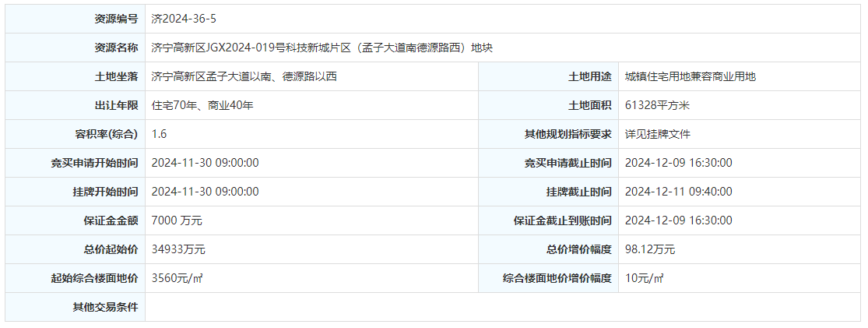Select bidding application start time 2024-11-30 09:00:00

pyautogui.click(x=205, y=163)
